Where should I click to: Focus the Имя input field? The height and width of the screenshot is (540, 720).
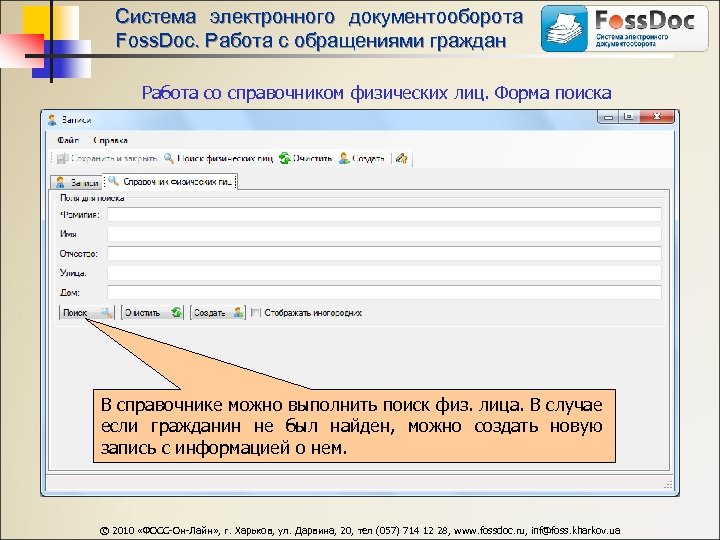384,234
